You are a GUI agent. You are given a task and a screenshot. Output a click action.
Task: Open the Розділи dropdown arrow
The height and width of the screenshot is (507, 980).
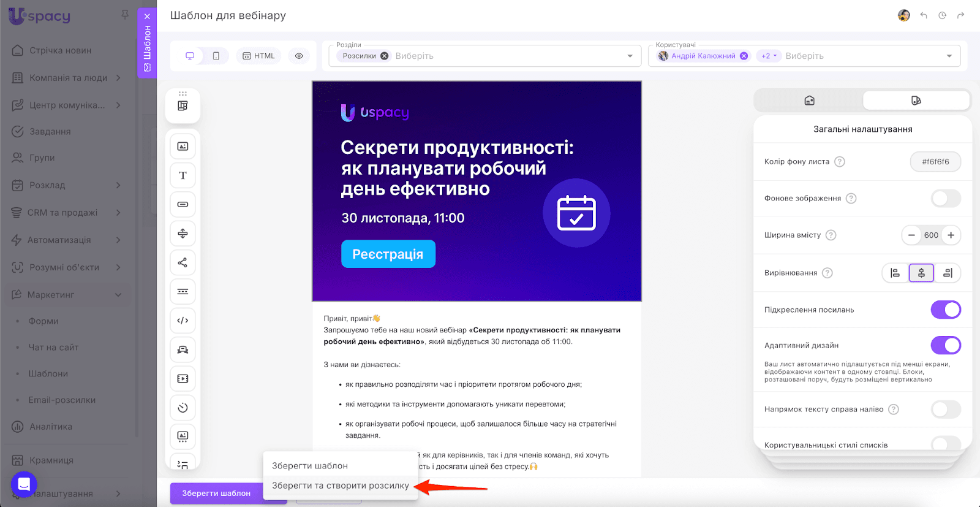(630, 56)
